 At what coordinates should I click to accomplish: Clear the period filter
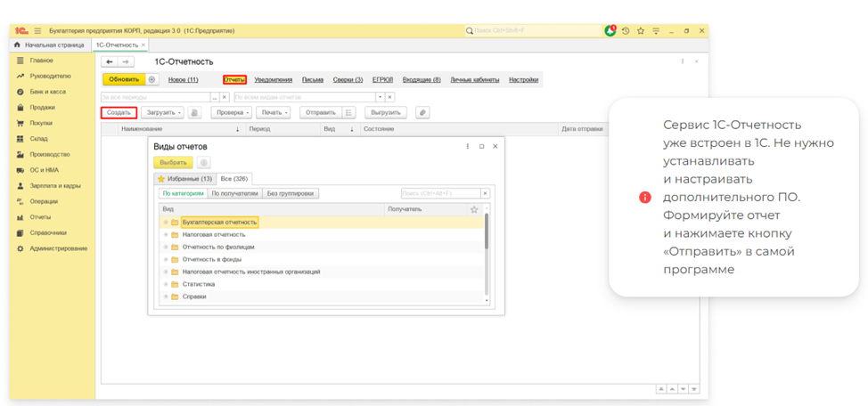[x=225, y=97]
